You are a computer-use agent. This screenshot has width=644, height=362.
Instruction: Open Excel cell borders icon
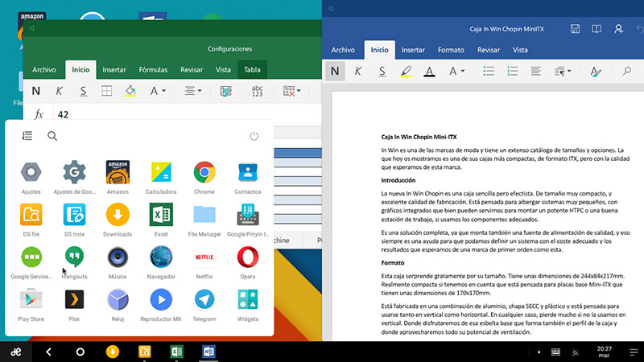click(x=106, y=91)
